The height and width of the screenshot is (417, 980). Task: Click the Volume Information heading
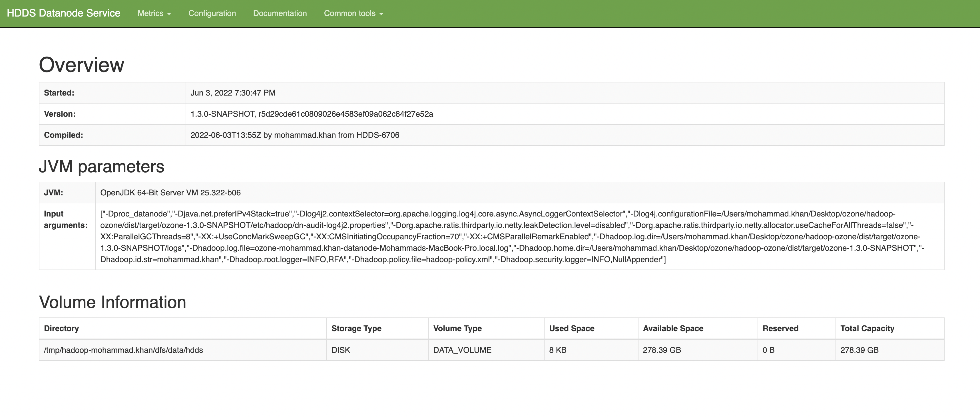click(x=113, y=303)
